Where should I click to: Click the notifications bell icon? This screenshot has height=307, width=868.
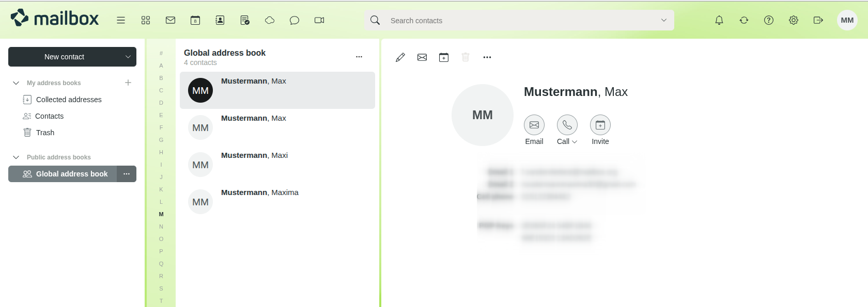click(719, 20)
